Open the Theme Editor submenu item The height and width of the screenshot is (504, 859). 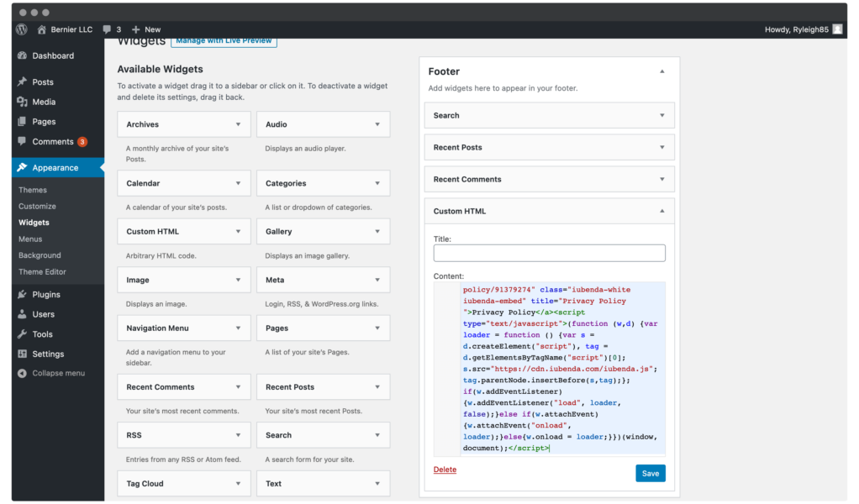[x=42, y=272]
